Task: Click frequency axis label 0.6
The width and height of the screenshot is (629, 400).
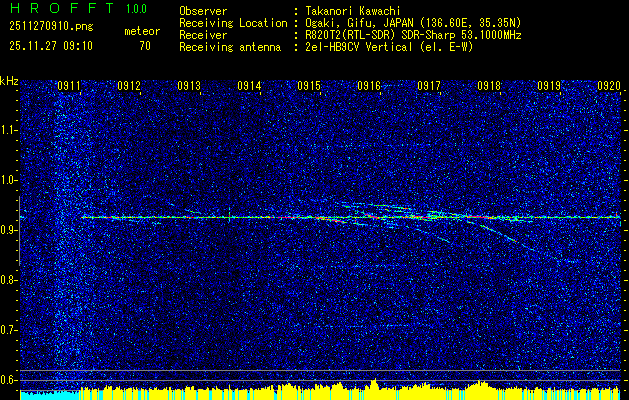Action: click(x=8, y=380)
